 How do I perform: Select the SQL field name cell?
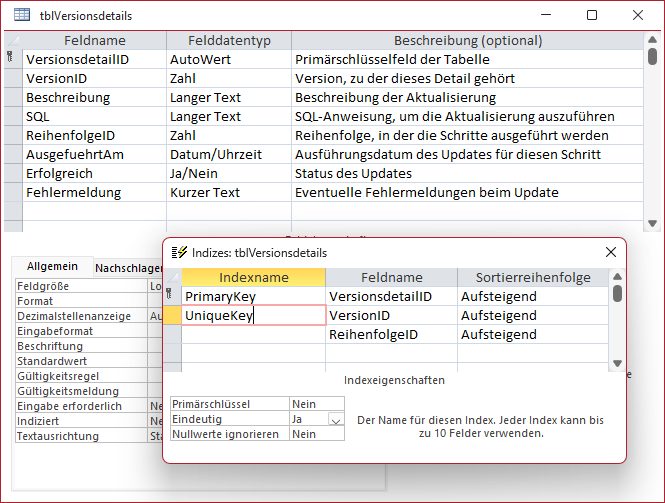(x=94, y=117)
